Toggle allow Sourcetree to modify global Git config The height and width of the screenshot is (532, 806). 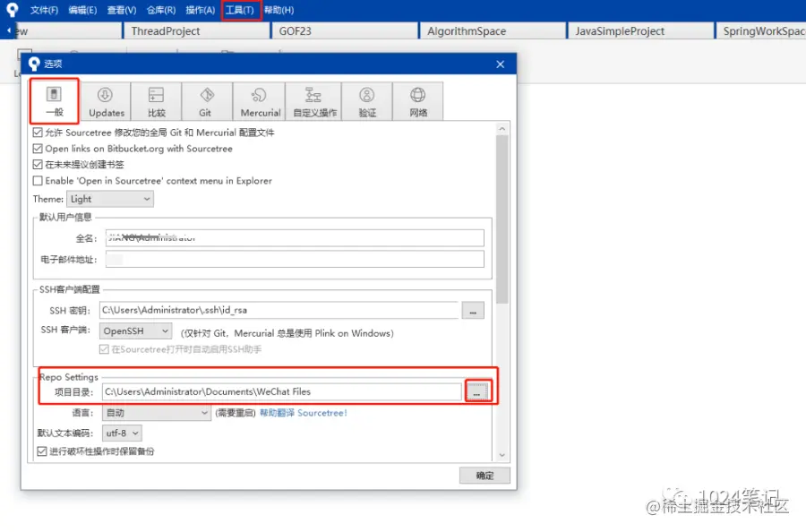click(38, 133)
